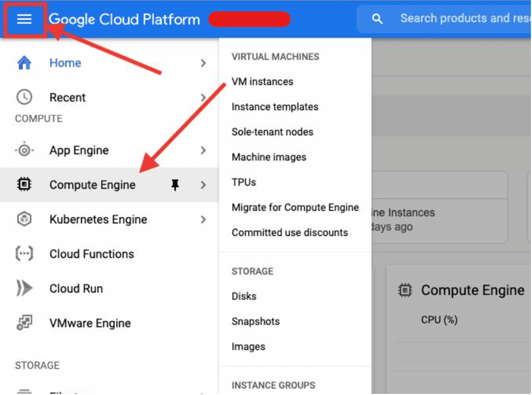Click the Cloud Functions brackets icon
This screenshot has height=395, width=532.
23,253
